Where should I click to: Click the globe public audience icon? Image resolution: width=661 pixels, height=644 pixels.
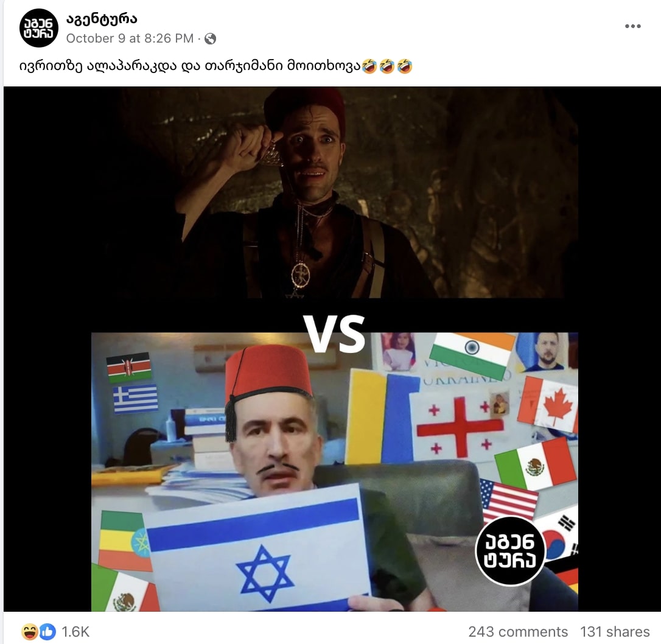pyautogui.click(x=210, y=39)
